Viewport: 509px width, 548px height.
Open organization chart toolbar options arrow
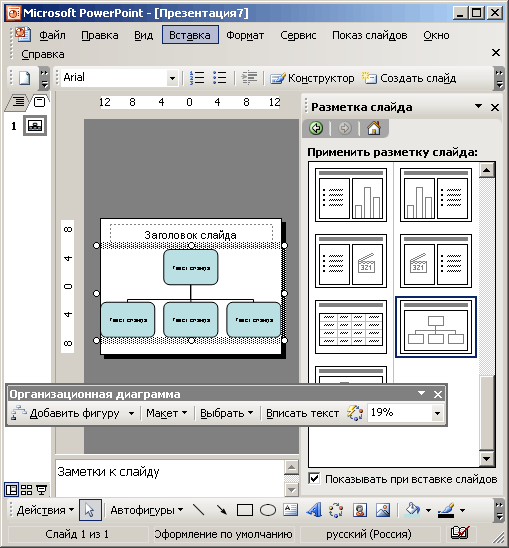pos(422,394)
